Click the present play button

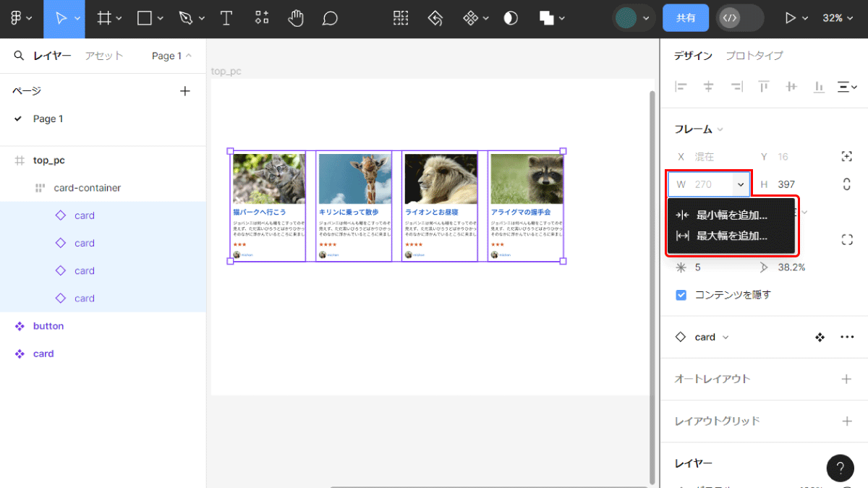tap(790, 19)
